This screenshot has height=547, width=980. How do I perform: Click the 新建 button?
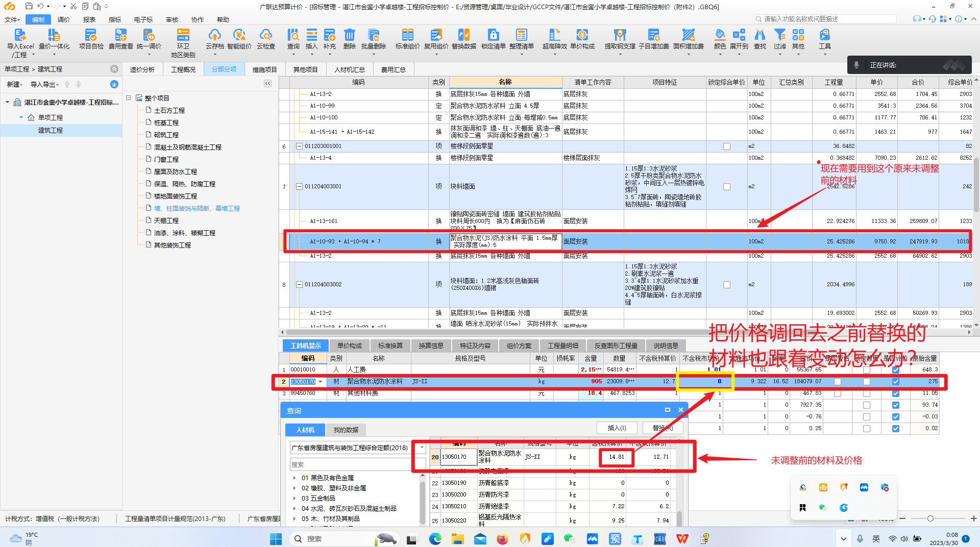[x=14, y=84]
